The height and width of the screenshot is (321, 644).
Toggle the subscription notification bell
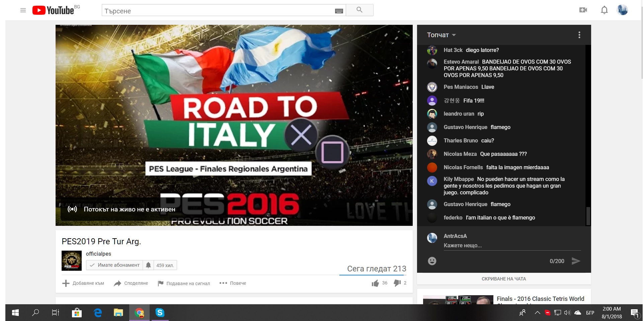click(x=148, y=265)
